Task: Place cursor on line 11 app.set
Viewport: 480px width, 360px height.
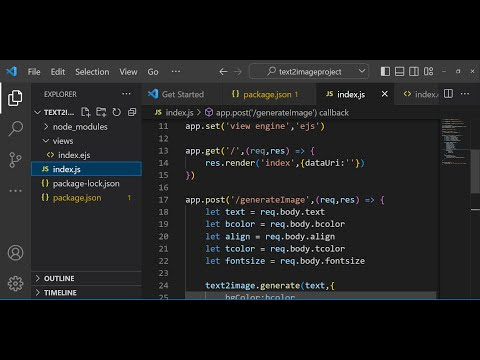Action: tap(255, 126)
